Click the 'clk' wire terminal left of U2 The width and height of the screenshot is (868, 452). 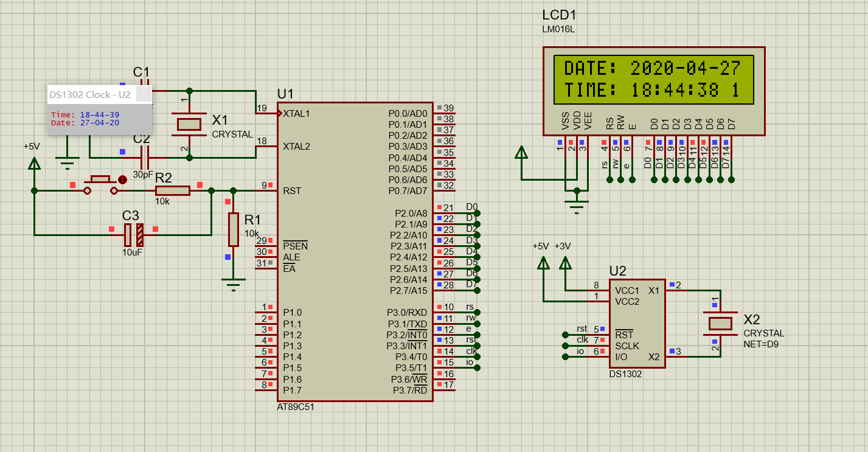click(566, 346)
